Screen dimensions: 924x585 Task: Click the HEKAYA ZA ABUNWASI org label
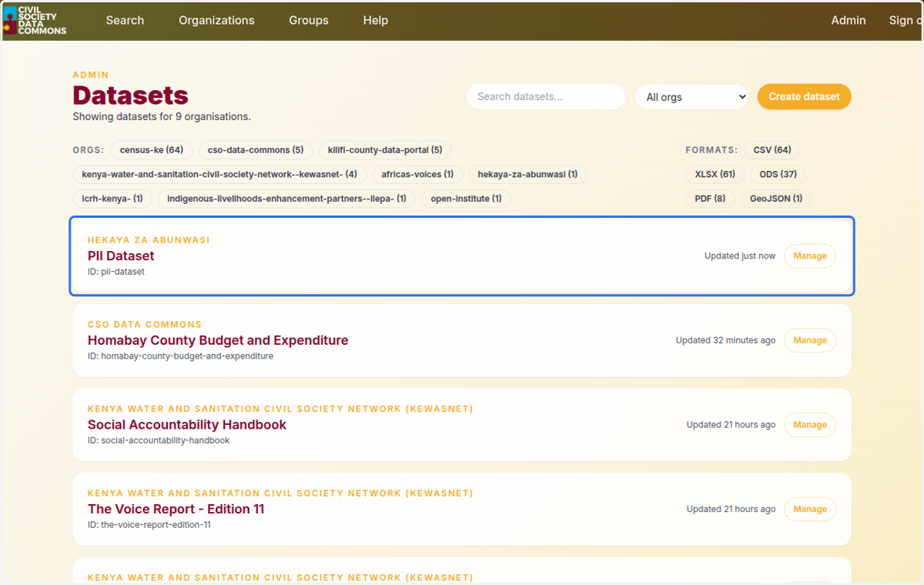[x=149, y=240]
